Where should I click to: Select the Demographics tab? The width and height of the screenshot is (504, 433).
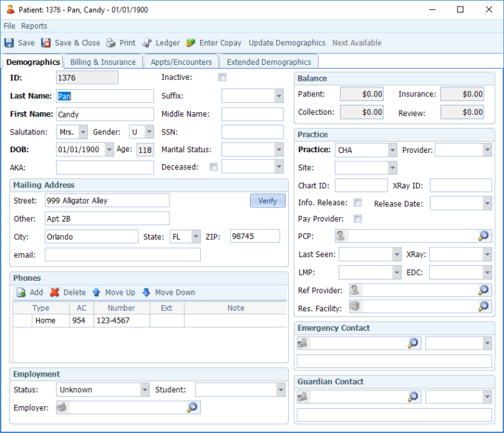(x=33, y=62)
